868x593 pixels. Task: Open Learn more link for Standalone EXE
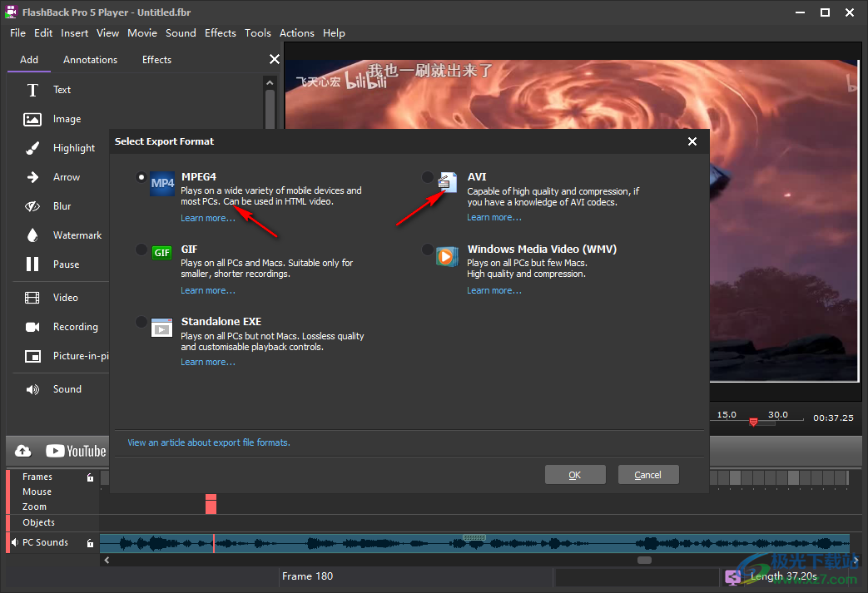[x=207, y=363]
